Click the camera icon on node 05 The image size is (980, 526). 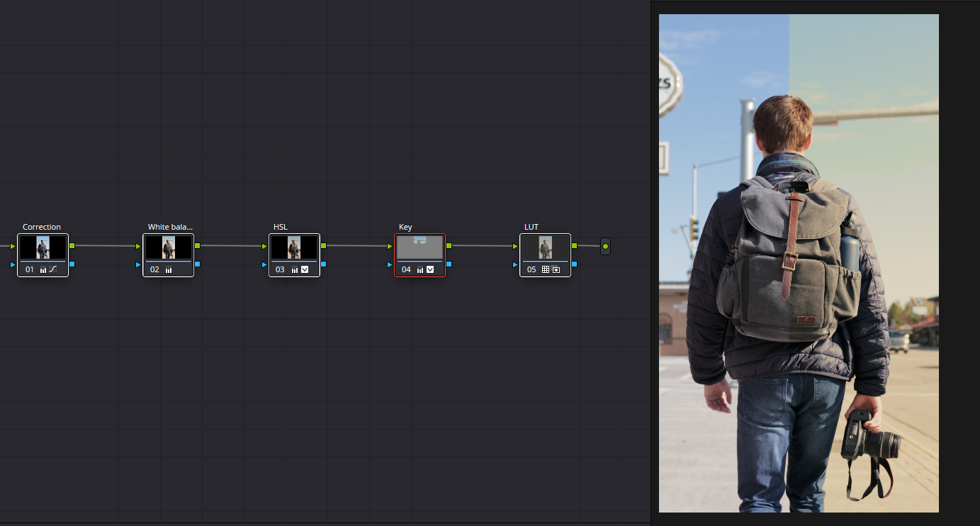coord(556,269)
